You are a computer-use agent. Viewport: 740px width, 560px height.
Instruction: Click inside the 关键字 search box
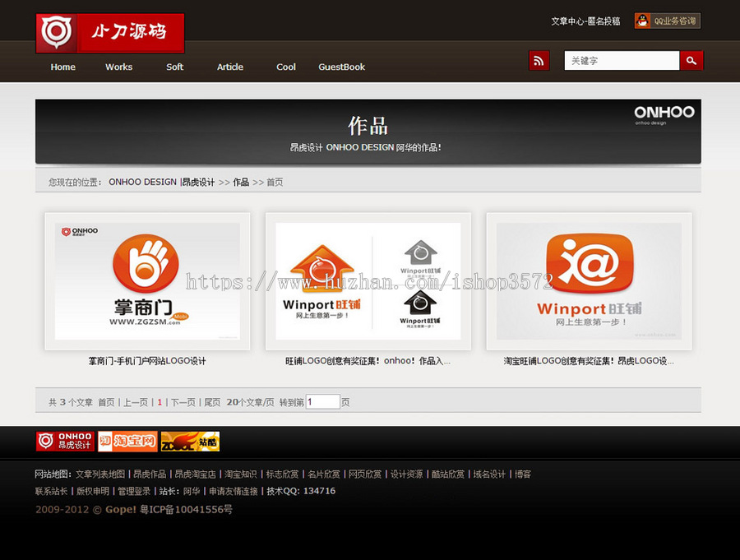[621, 60]
